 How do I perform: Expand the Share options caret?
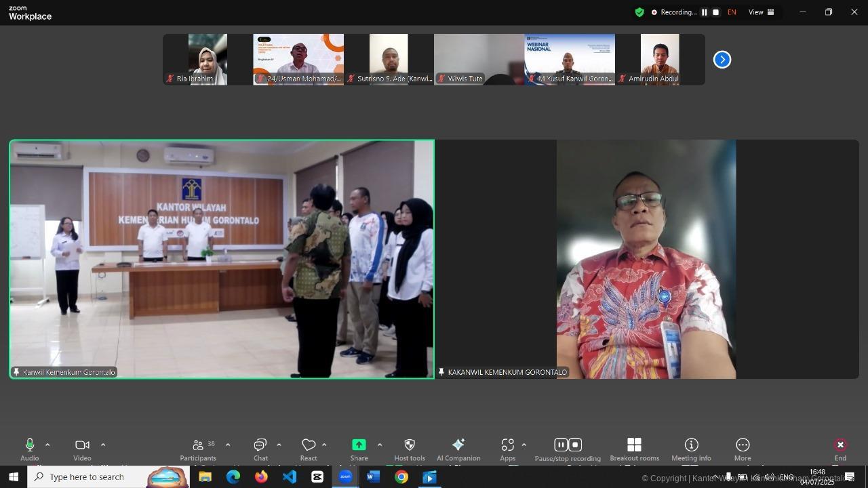click(380, 445)
